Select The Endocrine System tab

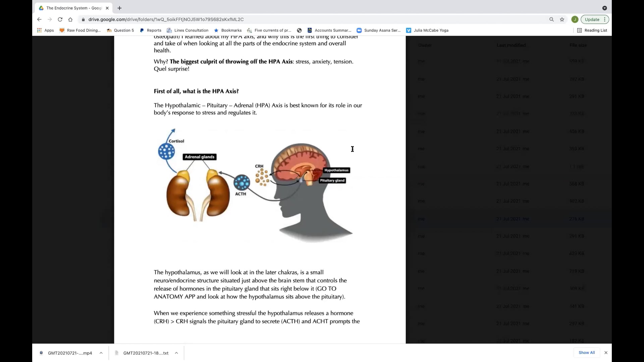click(70, 8)
